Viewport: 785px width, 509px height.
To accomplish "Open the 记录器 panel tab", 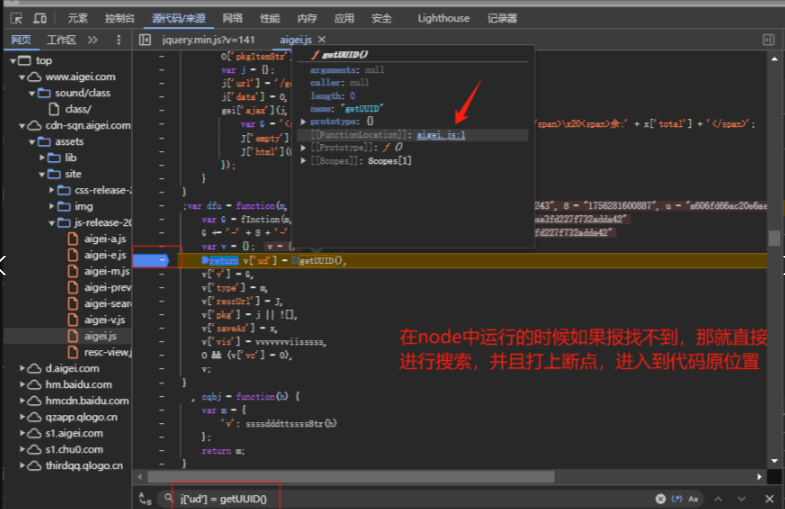I will point(502,19).
